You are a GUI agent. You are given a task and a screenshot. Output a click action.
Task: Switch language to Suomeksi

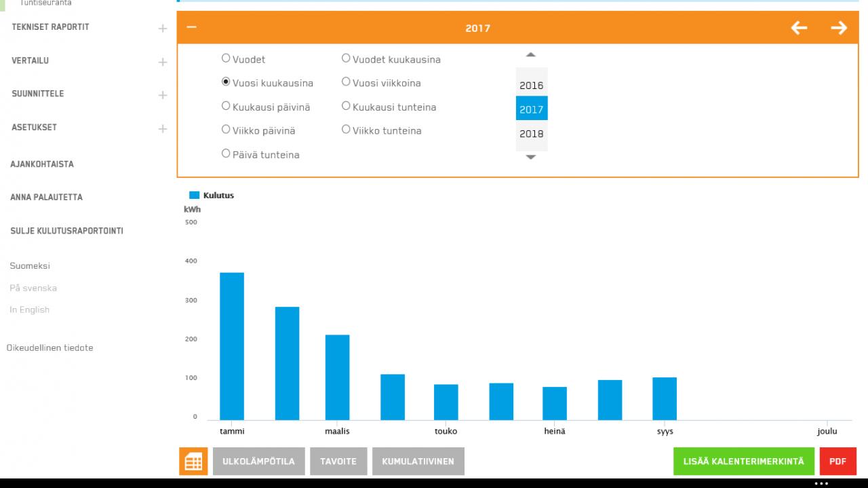30,266
